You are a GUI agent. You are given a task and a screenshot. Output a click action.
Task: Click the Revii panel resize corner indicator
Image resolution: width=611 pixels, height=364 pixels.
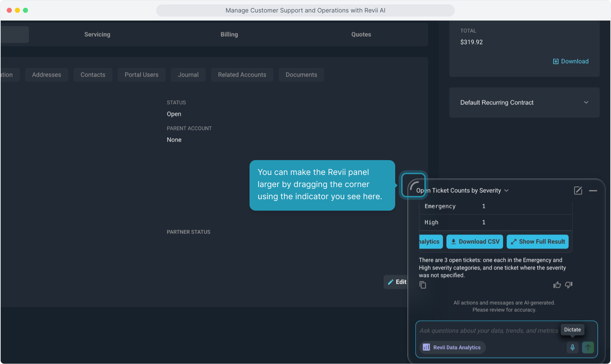[x=413, y=185]
